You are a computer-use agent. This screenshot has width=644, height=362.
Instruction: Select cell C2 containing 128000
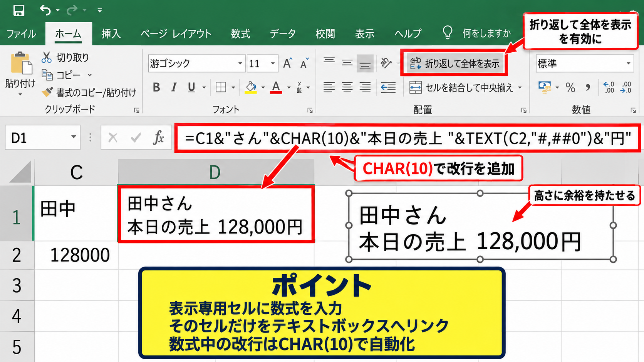click(76, 255)
